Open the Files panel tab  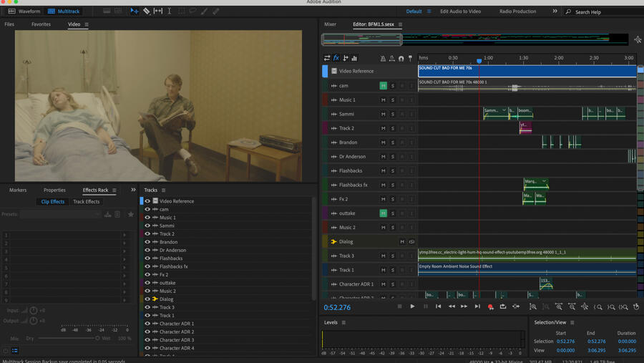pyautogui.click(x=9, y=24)
